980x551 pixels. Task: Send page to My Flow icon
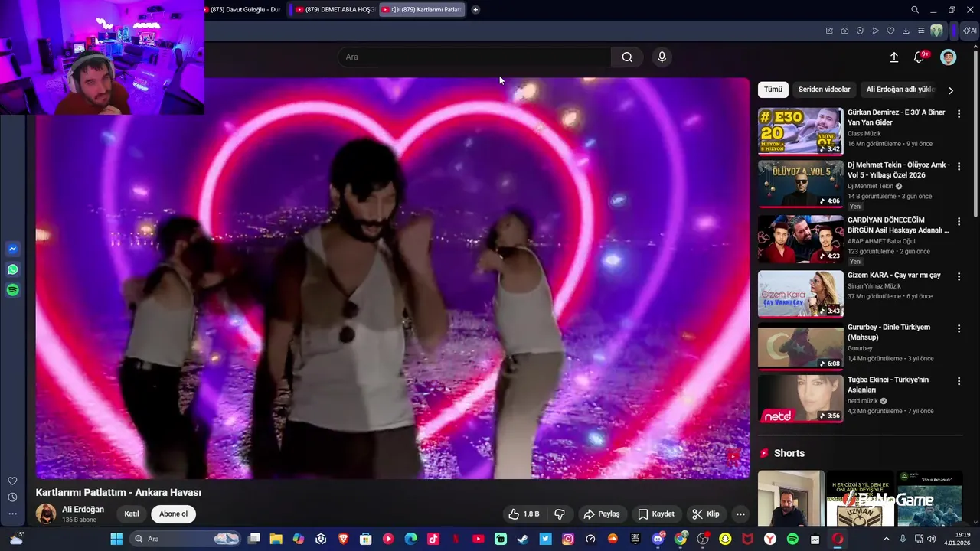click(x=875, y=31)
